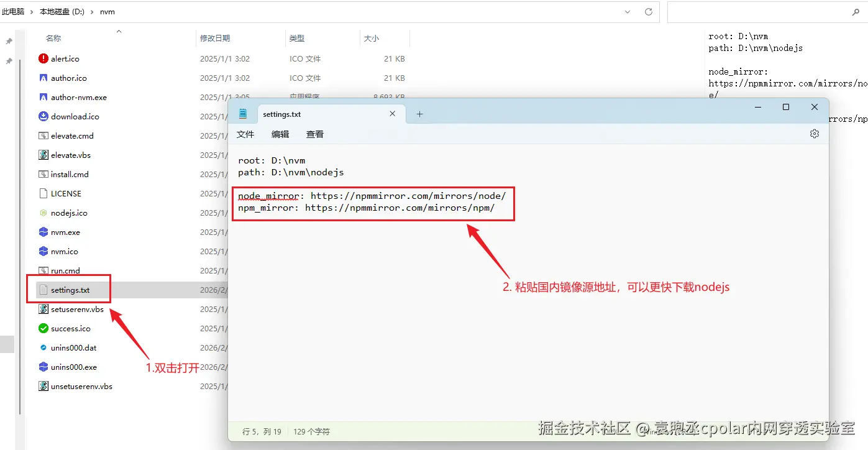Select the settings.txt file name
This screenshot has height=450, width=868.
70,290
